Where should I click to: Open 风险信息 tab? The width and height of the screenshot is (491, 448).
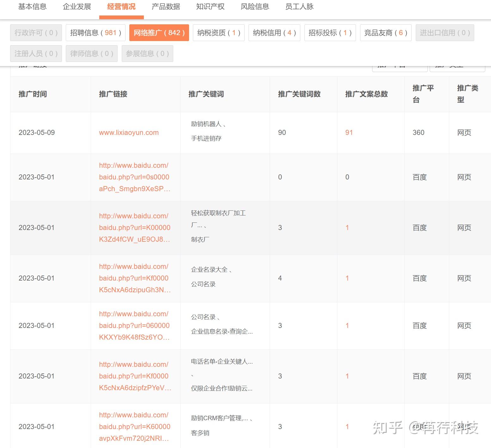pos(255,6)
